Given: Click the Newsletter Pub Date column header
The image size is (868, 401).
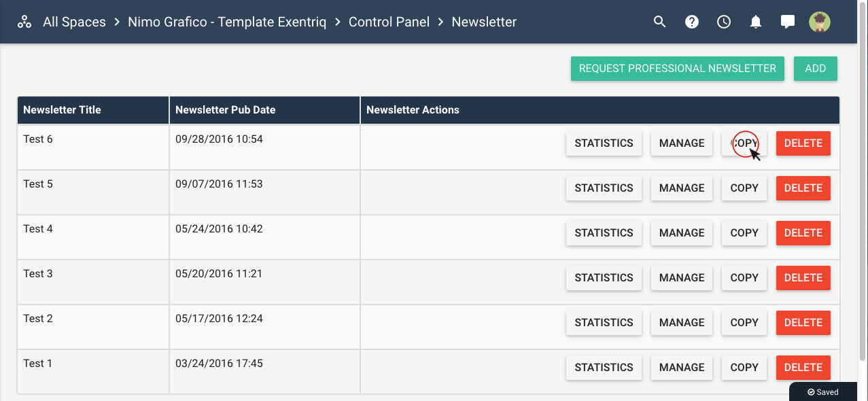Looking at the screenshot, I should 226,110.
